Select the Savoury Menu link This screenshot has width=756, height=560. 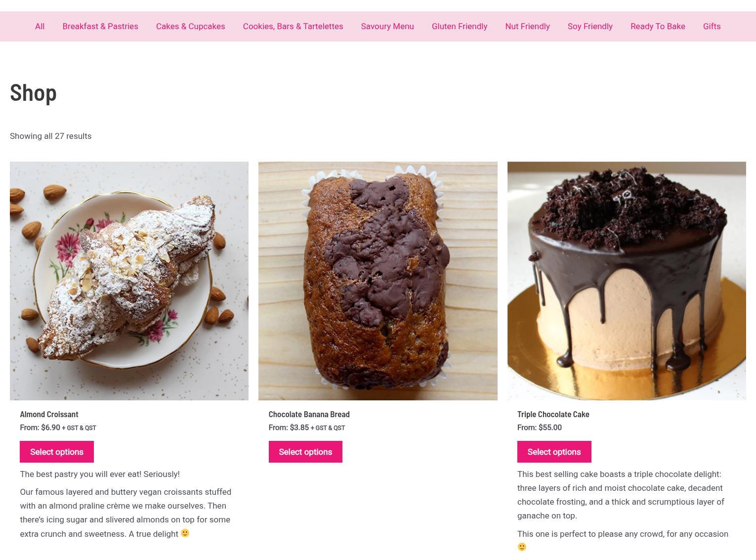click(x=387, y=27)
